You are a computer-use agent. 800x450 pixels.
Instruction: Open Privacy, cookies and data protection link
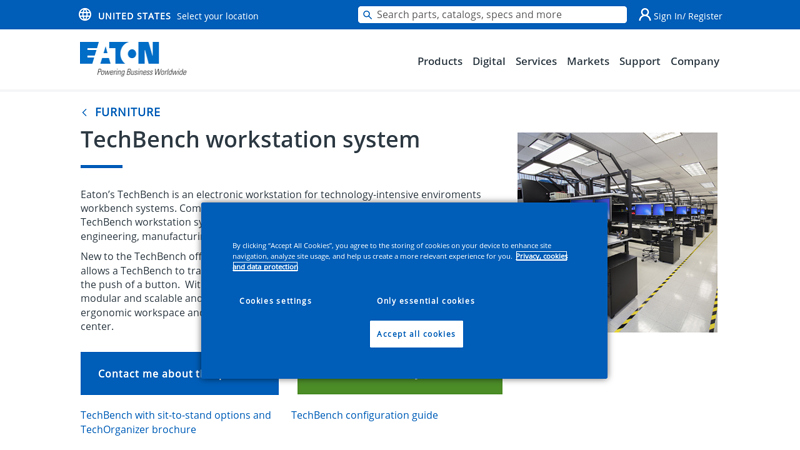(x=399, y=261)
